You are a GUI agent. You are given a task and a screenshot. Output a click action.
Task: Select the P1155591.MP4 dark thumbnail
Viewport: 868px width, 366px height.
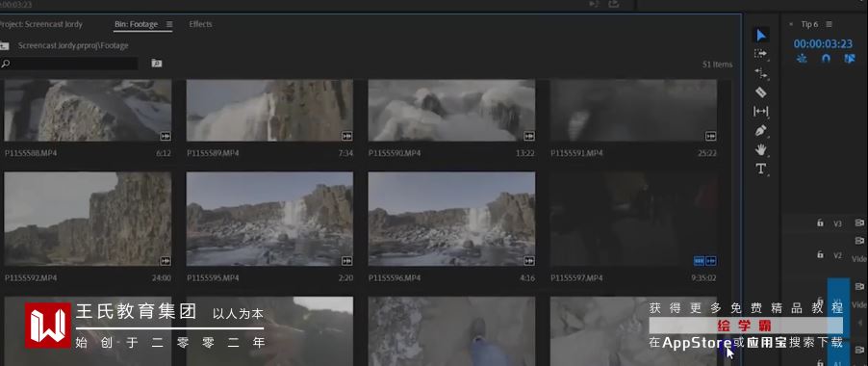point(634,110)
